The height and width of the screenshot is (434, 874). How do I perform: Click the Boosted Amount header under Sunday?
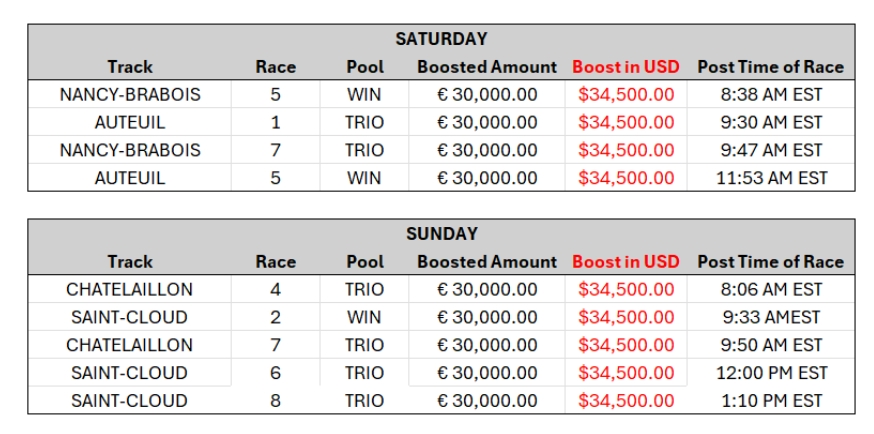click(x=487, y=262)
